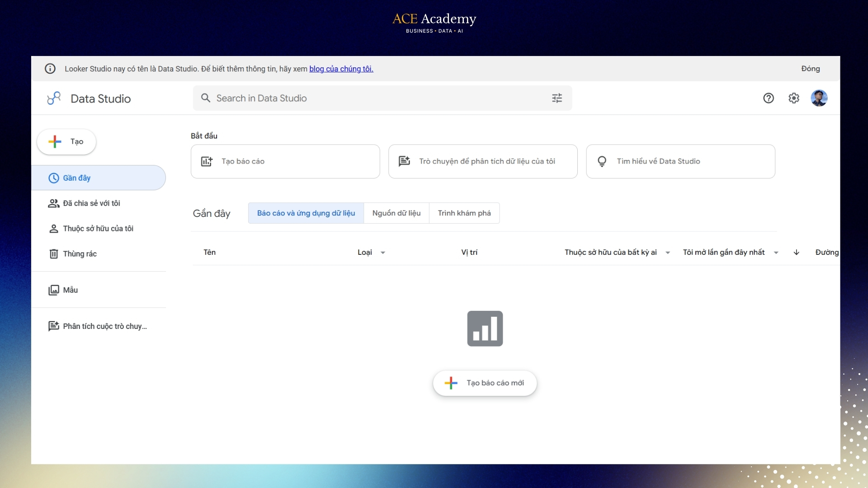This screenshot has width=868, height=488.
Task: Click the info icon in the banner
Action: [x=50, y=69]
